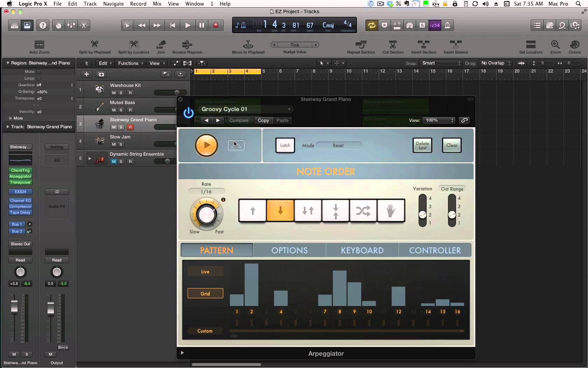
Task: Open the Editors scissors icon
Action: (x=84, y=25)
